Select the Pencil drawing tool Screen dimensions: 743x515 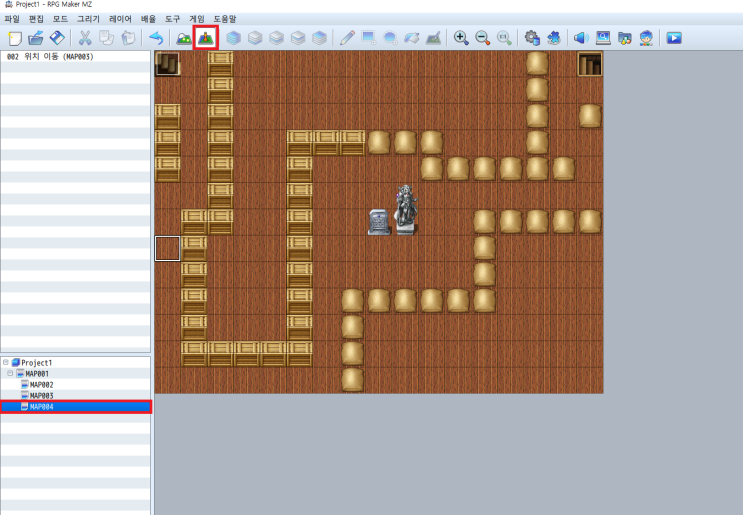pyautogui.click(x=347, y=38)
